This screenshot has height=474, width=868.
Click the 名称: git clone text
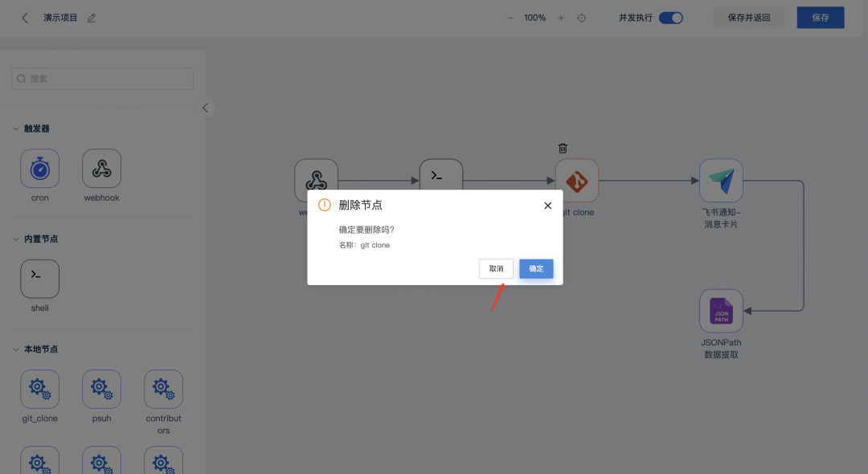pos(364,245)
